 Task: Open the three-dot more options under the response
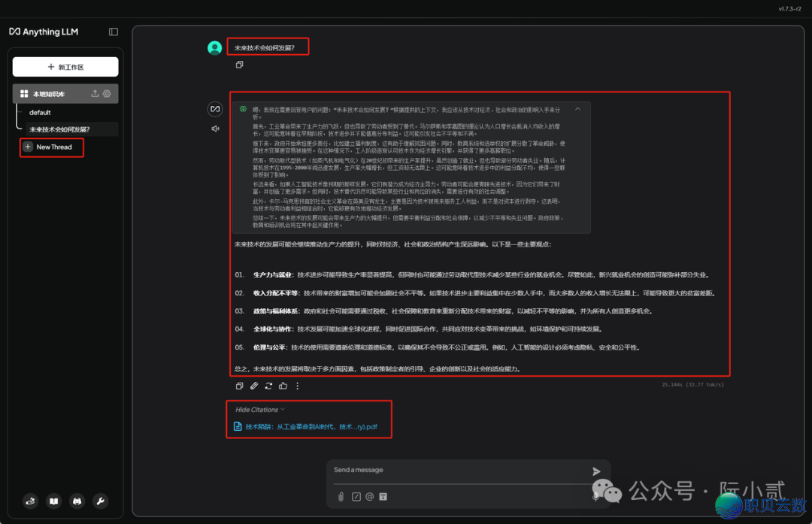point(297,385)
